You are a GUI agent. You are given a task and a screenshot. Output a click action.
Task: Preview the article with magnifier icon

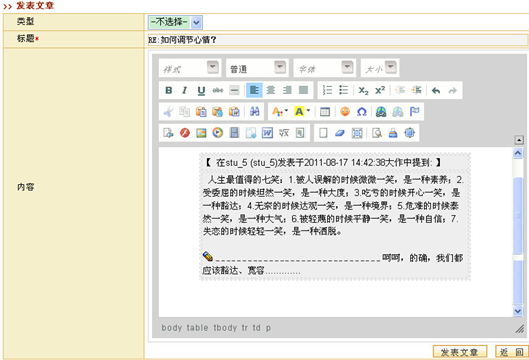pyautogui.click(x=377, y=133)
